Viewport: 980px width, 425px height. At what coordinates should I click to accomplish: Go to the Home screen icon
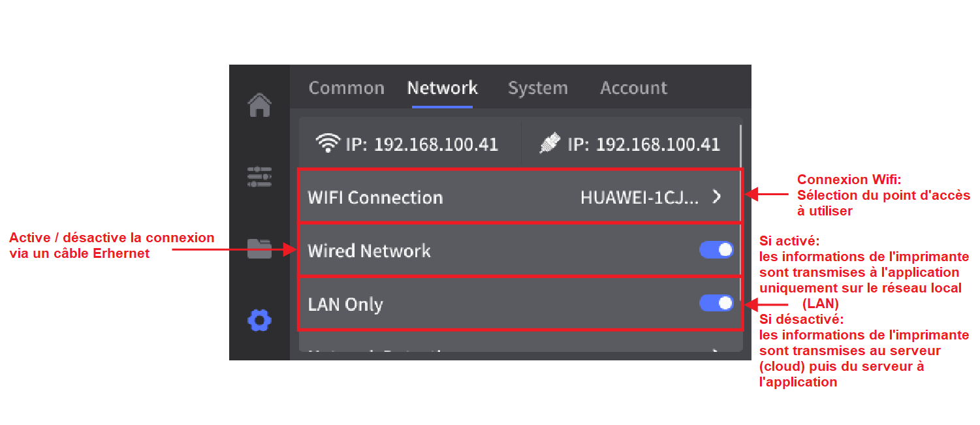[260, 104]
